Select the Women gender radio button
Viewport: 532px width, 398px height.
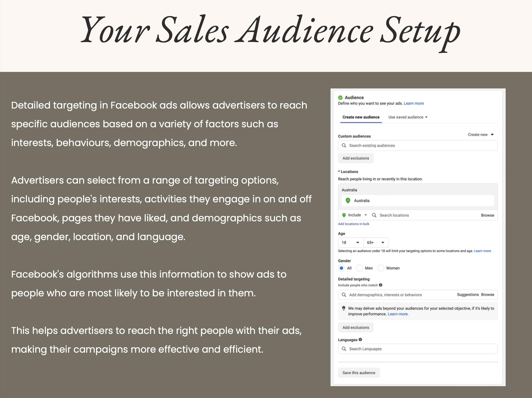tap(381, 268)
